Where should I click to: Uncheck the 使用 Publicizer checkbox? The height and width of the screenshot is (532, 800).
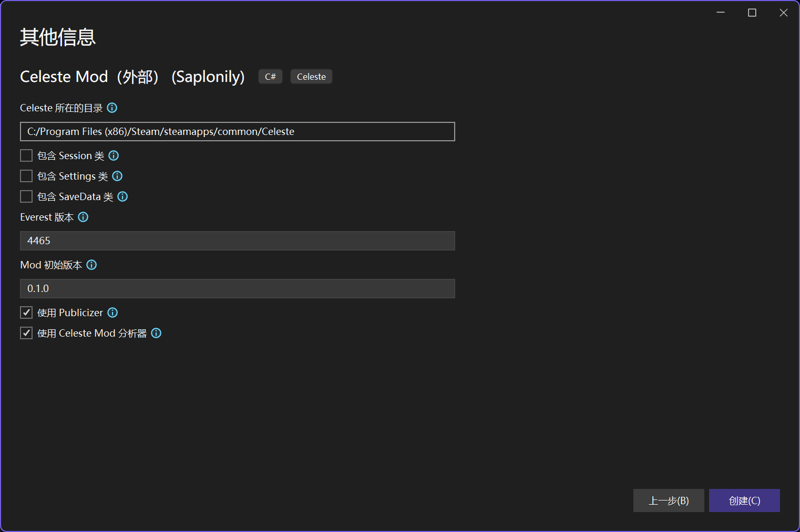[26, 312]
